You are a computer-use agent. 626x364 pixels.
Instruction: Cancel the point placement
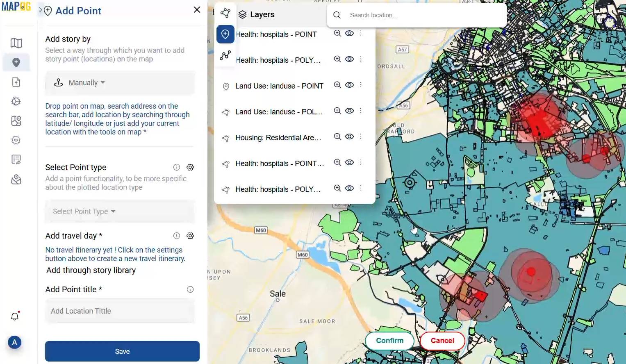coord(442,341)
